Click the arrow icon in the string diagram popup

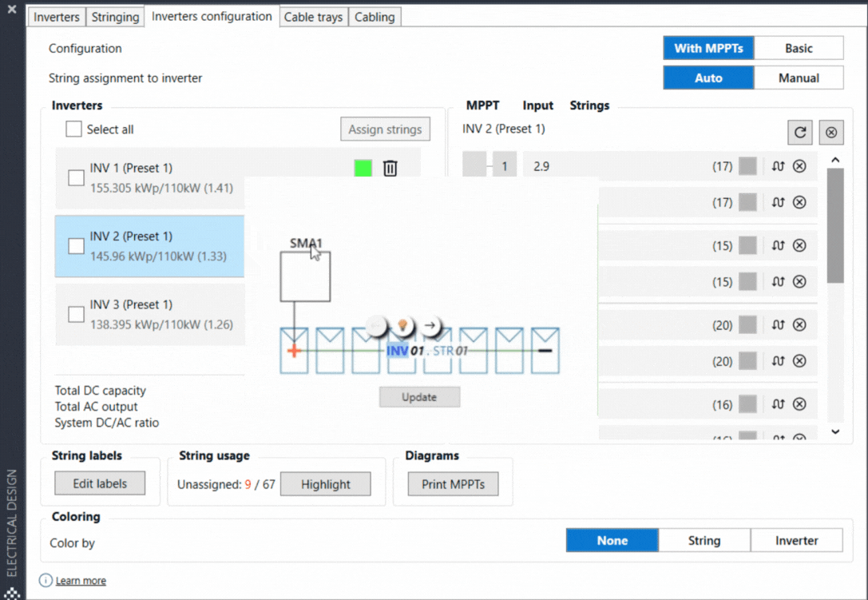tap(430, 326)
